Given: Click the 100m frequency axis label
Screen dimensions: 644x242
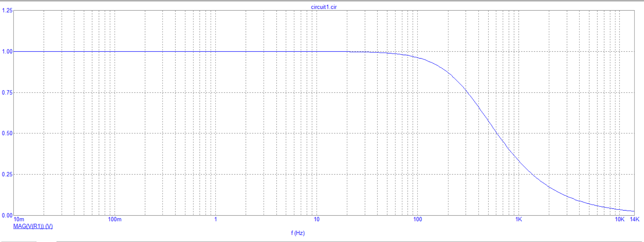Looking at the screenshot, I should (x=114, y=219).
